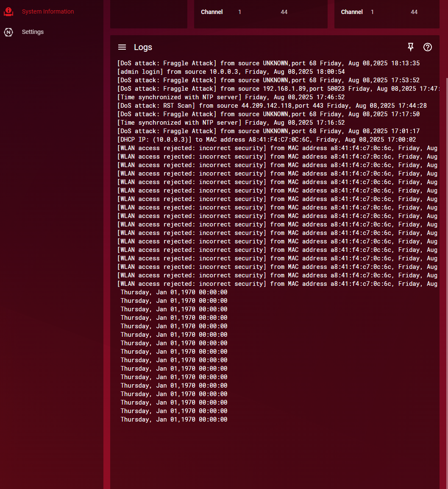Click the Fraggle Attack from 192.168.1.89 line
The width and height of the screenshot is (448, 489).
278,89
